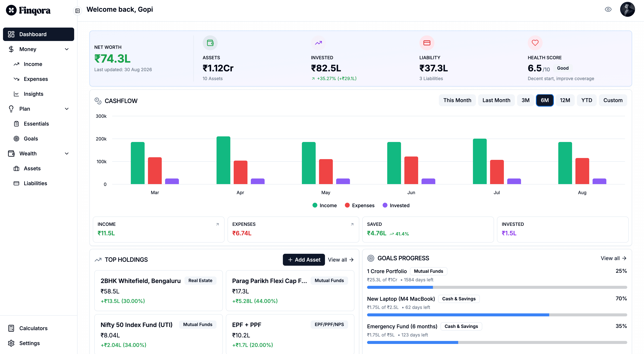Open Income details via arrow icon
This screenshot has height=354, width=644.
tap(217, 224)
